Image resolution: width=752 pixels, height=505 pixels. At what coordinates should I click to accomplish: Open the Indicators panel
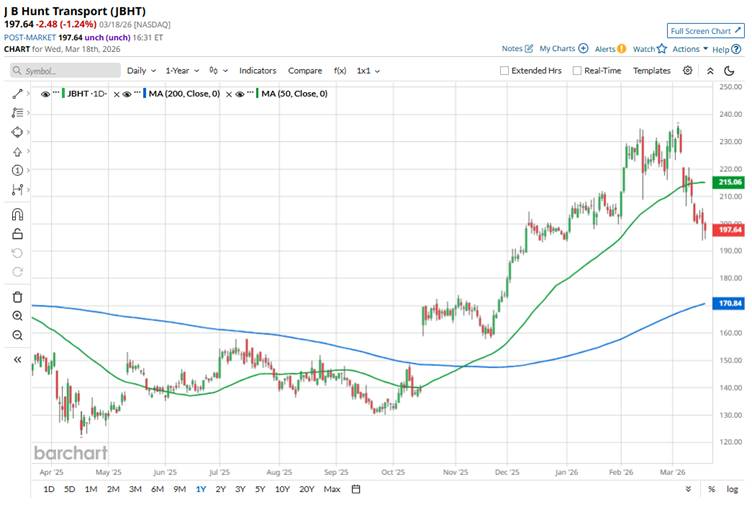tap(258, 71)
